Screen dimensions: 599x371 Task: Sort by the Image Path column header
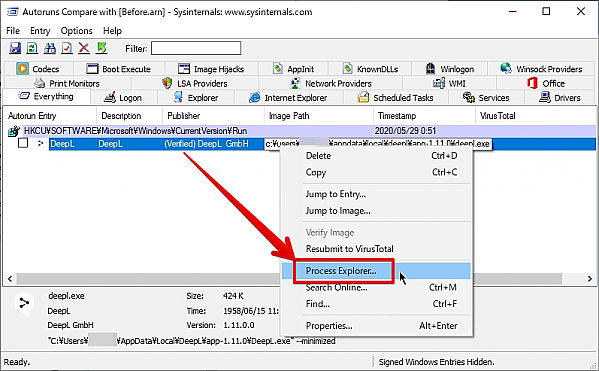point(319,116)
